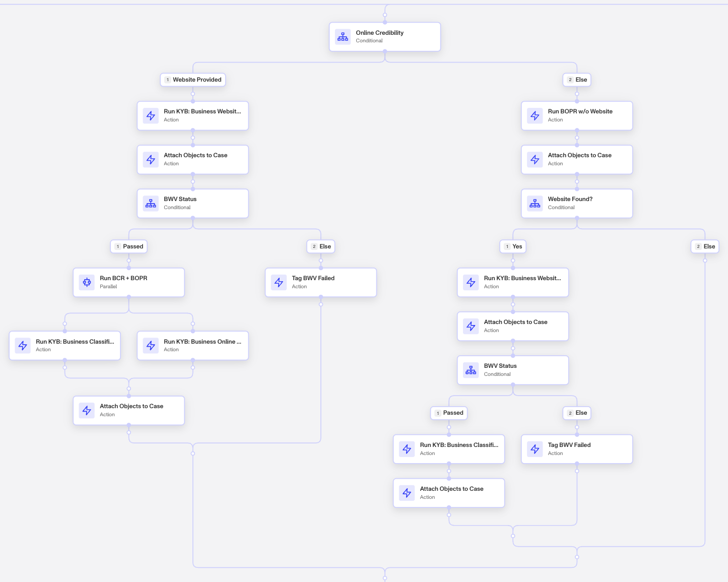Click the connection dot below the right Passed branch
728x582 pixels.
click(449, 428)
